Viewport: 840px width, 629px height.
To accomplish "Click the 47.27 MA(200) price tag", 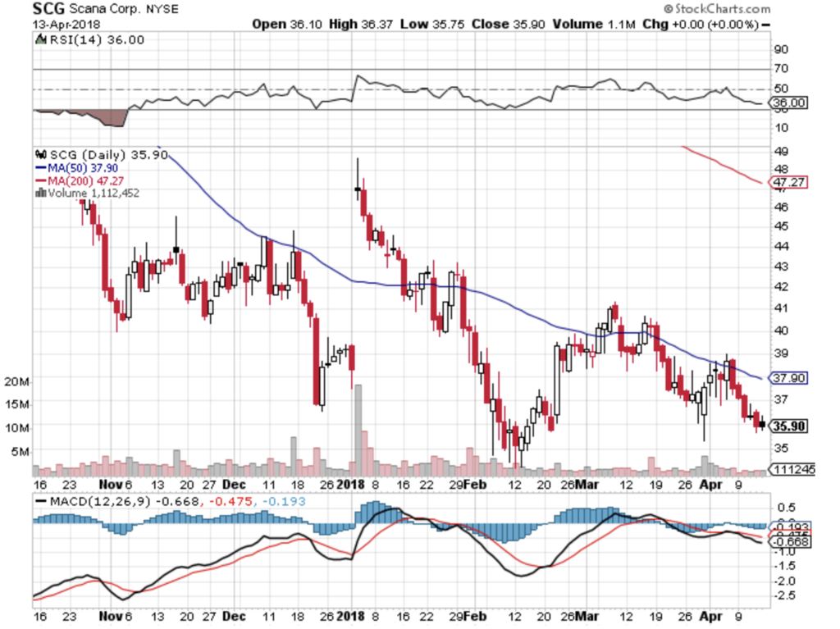I will click(x=790, y=182).
